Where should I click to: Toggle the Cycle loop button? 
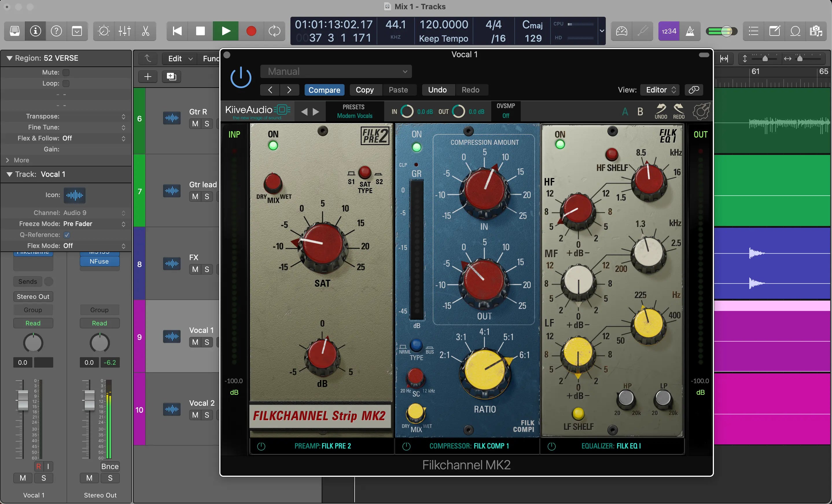coord(274,31)
